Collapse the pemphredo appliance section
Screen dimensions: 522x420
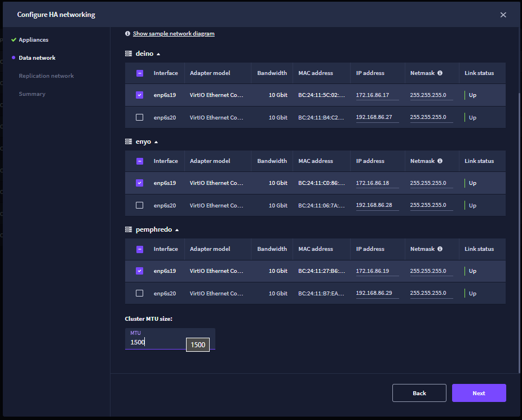[177, 230]
